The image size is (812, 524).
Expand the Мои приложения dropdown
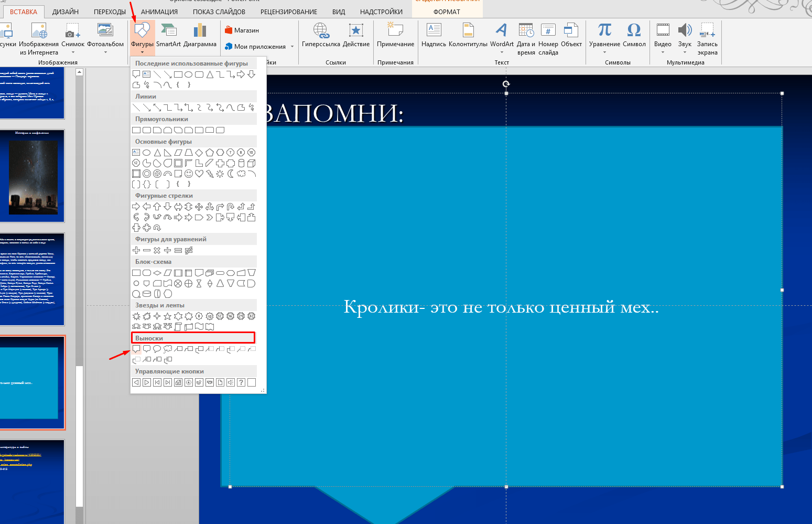point(292,47)
